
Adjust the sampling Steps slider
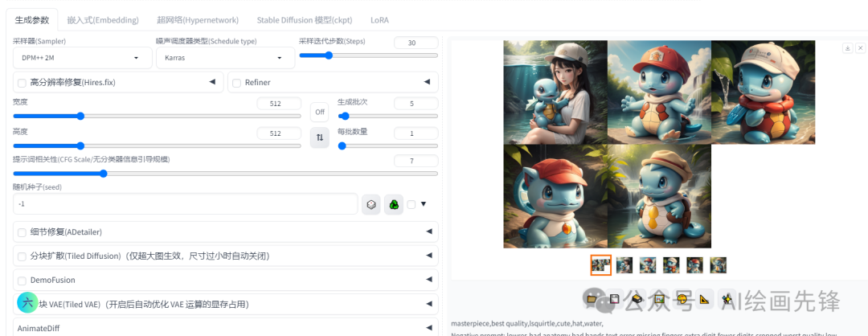pyautogui.click(x=369, y=55)
